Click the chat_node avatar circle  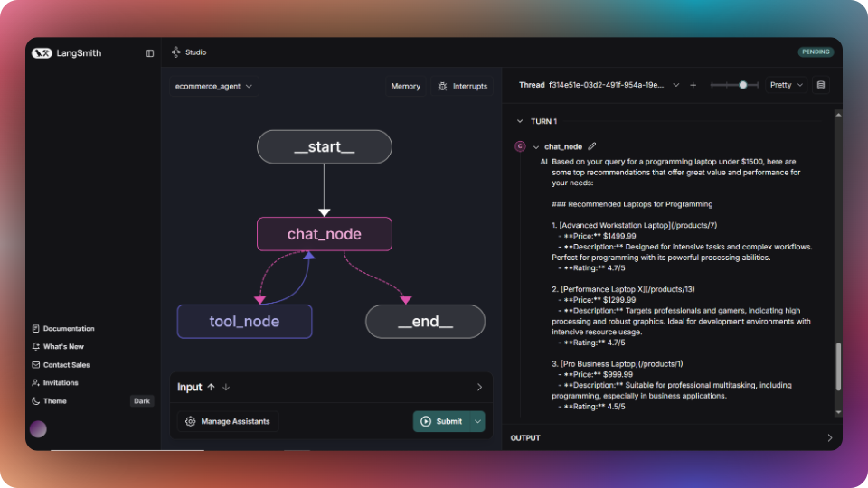click(520, 146)
